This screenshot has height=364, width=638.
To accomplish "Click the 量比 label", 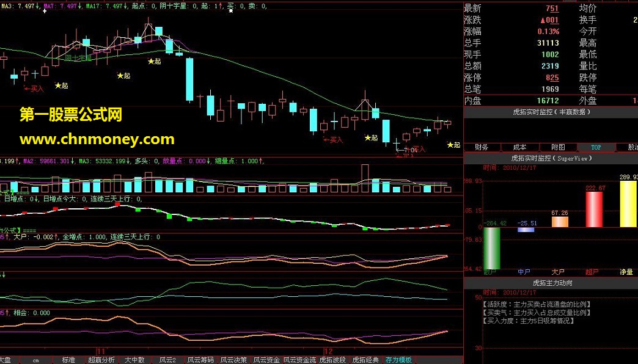I will [587, 66].
